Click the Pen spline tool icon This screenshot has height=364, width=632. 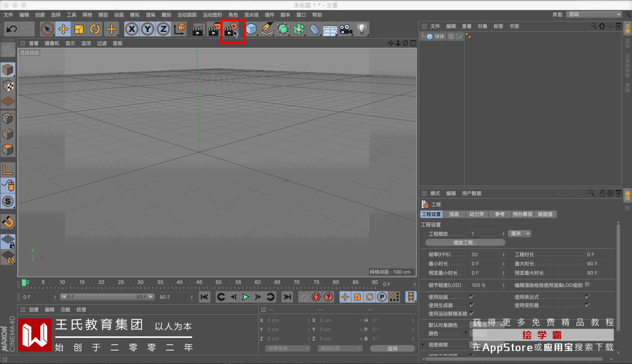tap(267, 29)
